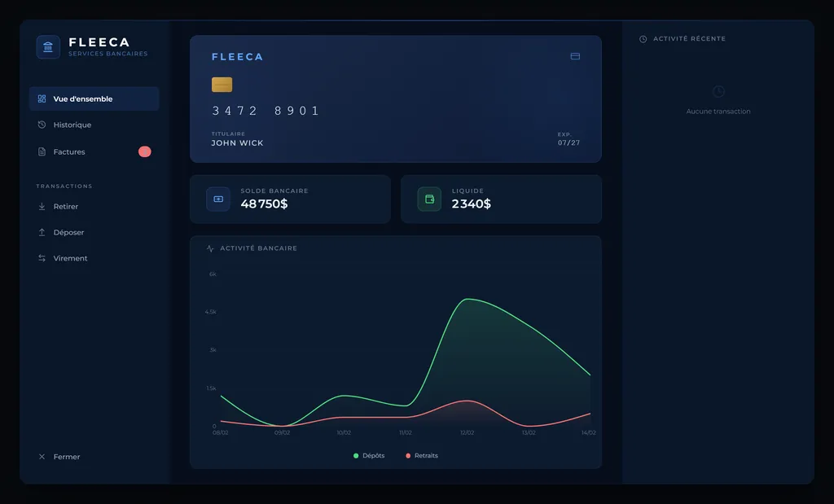Viewport: 834px width, 504px height.
Task: Click the Solde Bancaire label
Action: point(274,191)
